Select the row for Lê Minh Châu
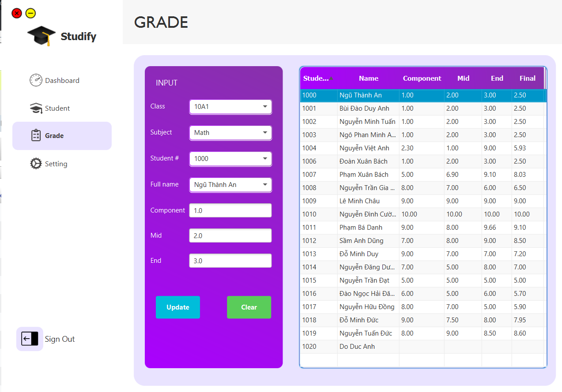This screenshot has width=562, height=392. tap(423, 201)
